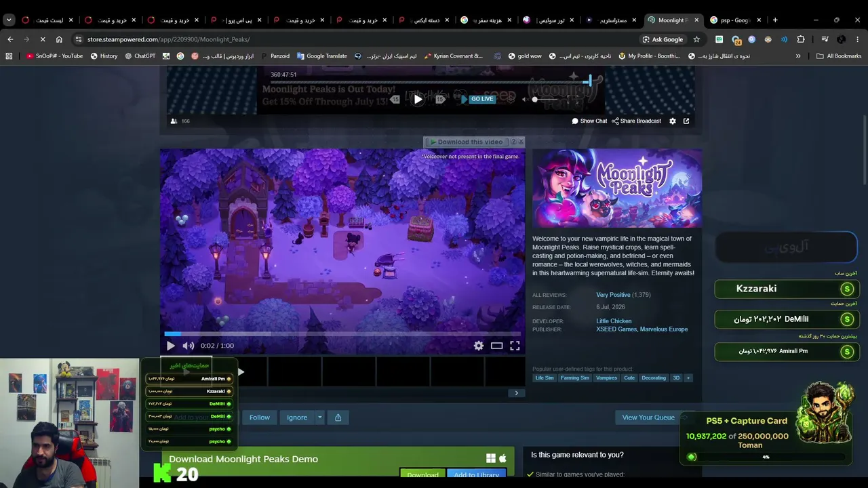Switch to the هزینه سفر tab
Screen dimensions: 868x488
(488, 20)
